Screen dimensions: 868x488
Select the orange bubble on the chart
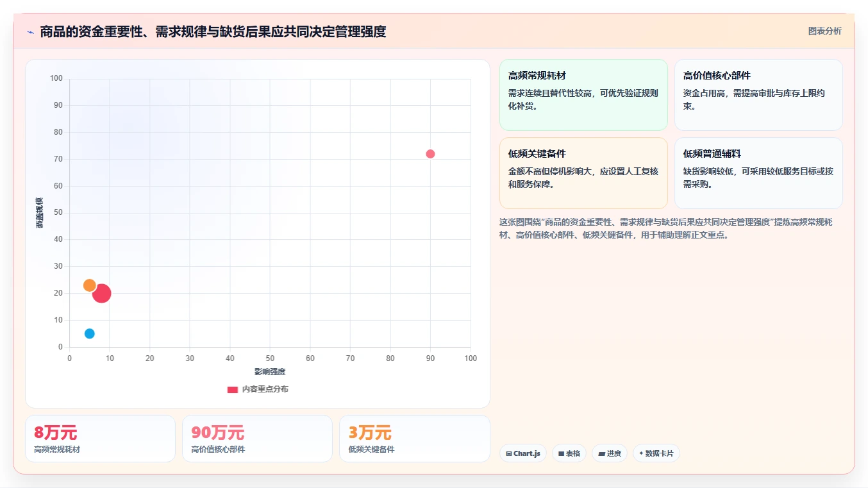pos(89,285)
